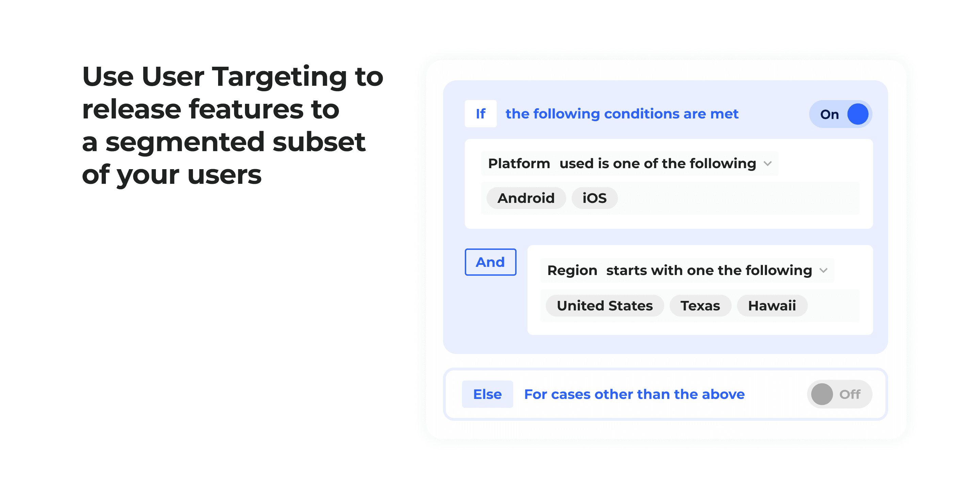
Task: Select the Android platform chip
Action: pos(526,198)
